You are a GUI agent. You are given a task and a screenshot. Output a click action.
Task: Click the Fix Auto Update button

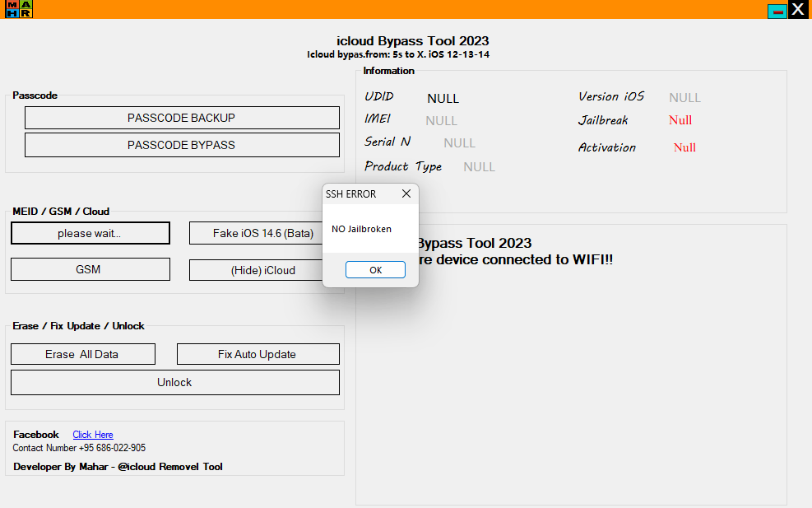(x=258, y=354)
